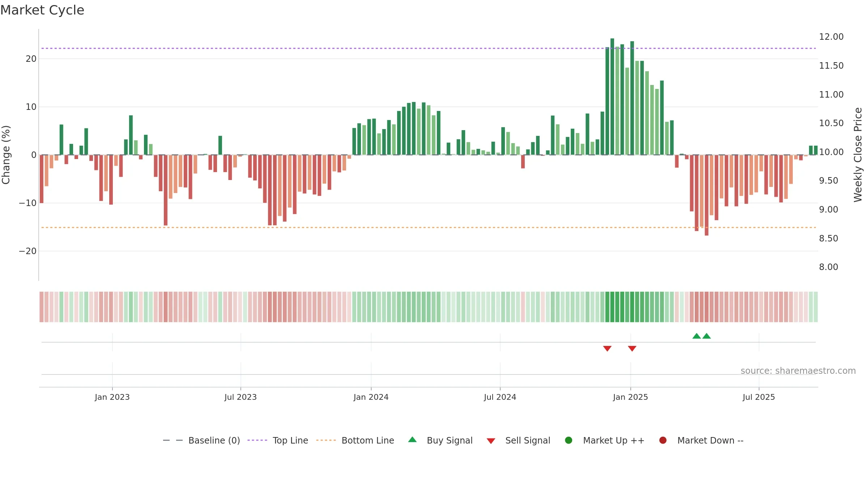Click the Weekly Close Price axis title
The height and width of the screenshot is (488, 868).
[858, 155]
